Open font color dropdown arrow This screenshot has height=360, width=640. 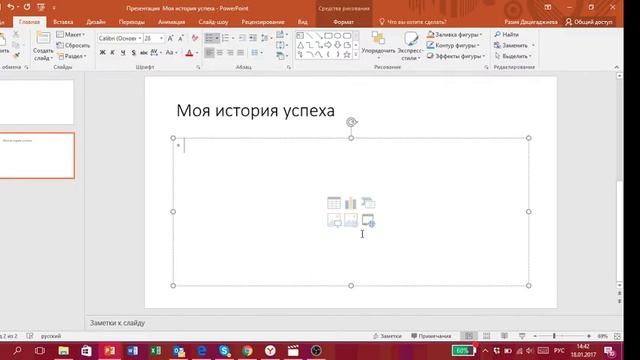pyautogui.click(x=197, y=53)
